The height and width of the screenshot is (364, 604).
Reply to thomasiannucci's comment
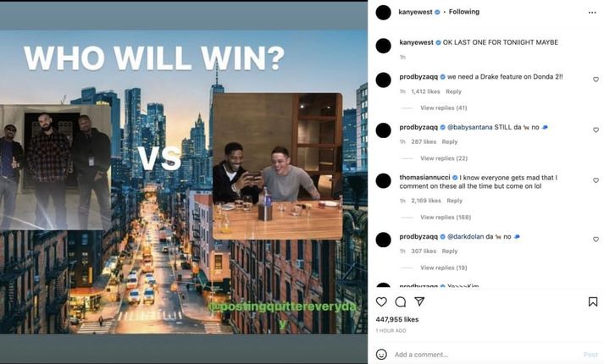click(x=454, y=201)
